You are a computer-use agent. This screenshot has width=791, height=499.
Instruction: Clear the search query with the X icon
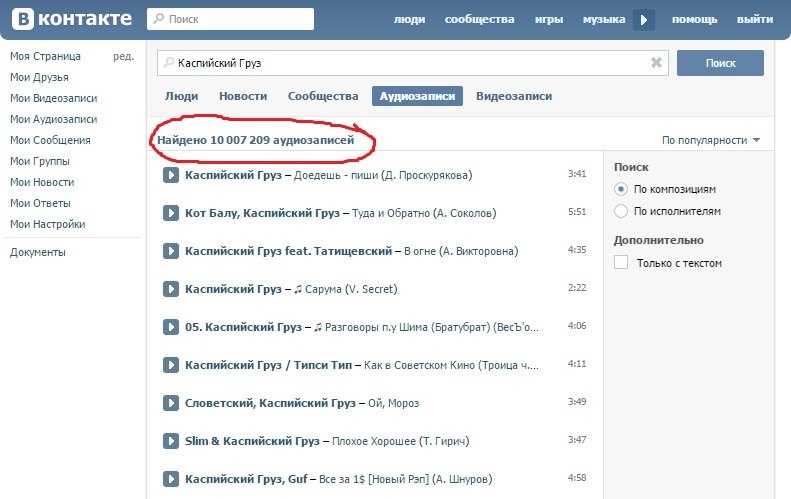656,63
